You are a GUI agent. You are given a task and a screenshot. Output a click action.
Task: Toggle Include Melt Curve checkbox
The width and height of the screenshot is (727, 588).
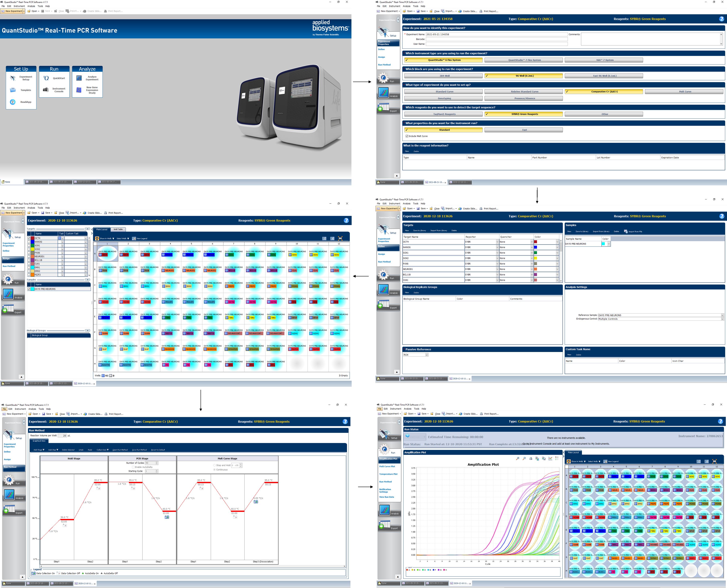coord(407,136)
